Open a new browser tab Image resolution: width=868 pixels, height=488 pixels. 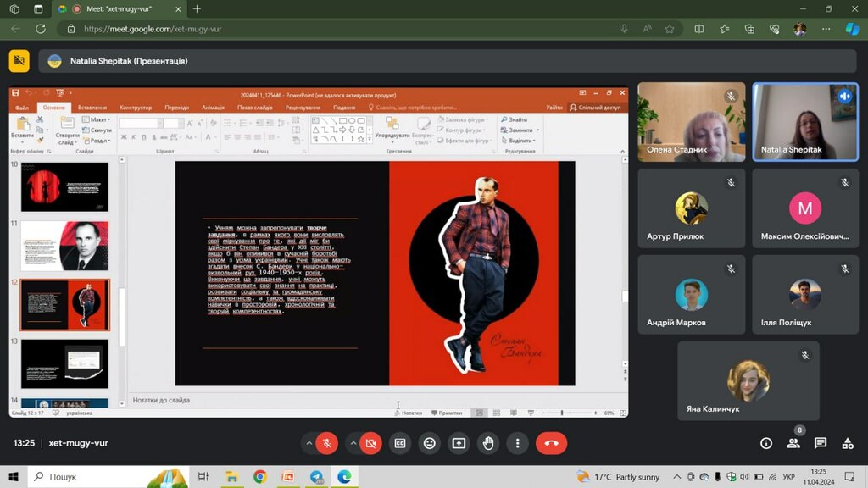pos(197,8)
